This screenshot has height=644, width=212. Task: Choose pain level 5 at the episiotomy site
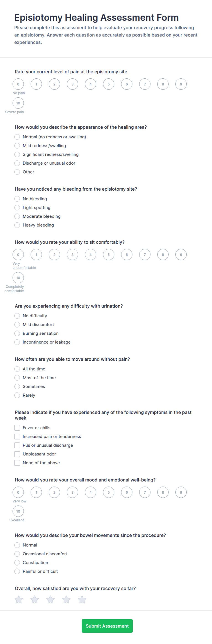pos(109,84)
